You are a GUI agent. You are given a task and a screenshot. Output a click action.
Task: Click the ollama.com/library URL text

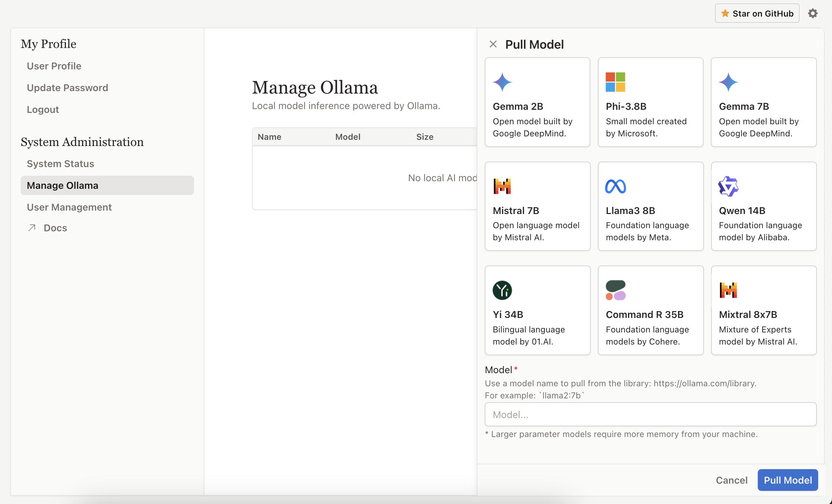(x=705, y=384)
